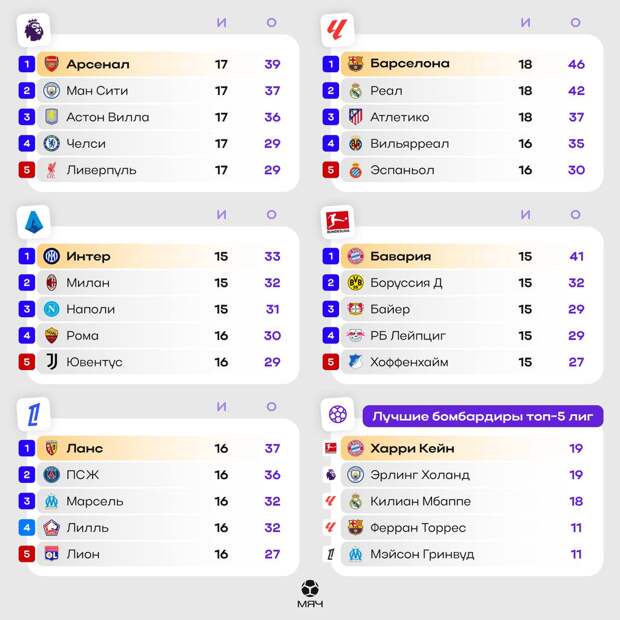Click the Ligue 1 logo icon
The width and height of the screenshot is (620, 620).
coord(34,414)
